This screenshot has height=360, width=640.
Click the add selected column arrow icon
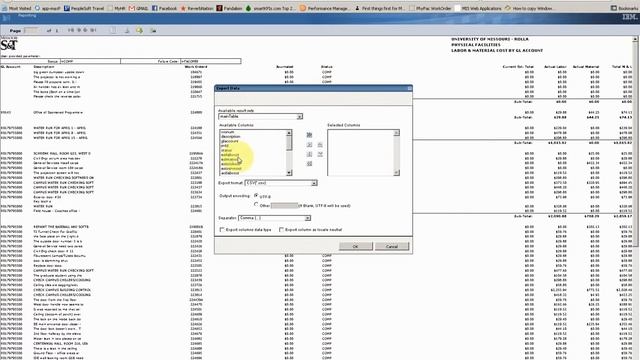click(309, 145)
